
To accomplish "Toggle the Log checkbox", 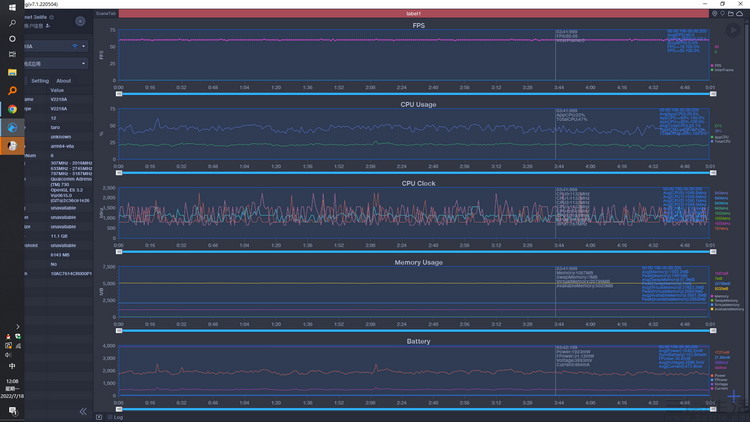I will click(110, 417).
